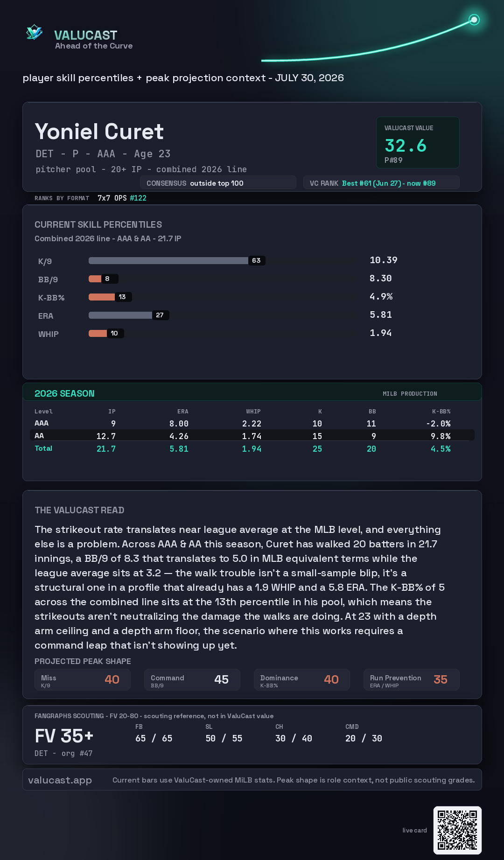
Task: Select the AAA level row
Action: click(252, 423)
